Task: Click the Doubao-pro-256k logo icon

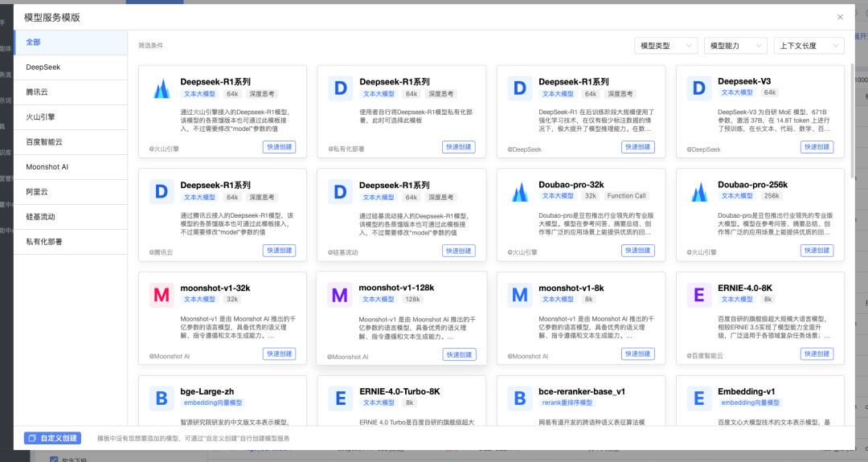Action: pyautogui.click(x=699, y=192)
